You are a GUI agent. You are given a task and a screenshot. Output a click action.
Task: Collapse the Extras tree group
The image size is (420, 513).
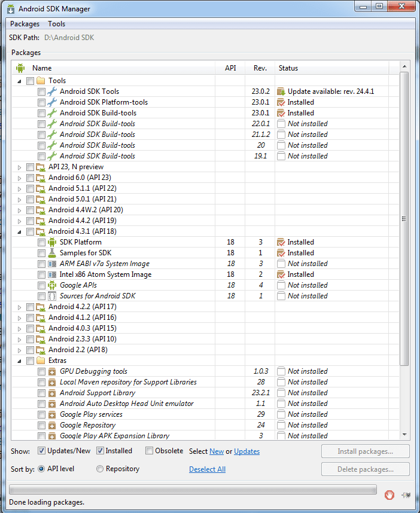(x=19, y=361)
